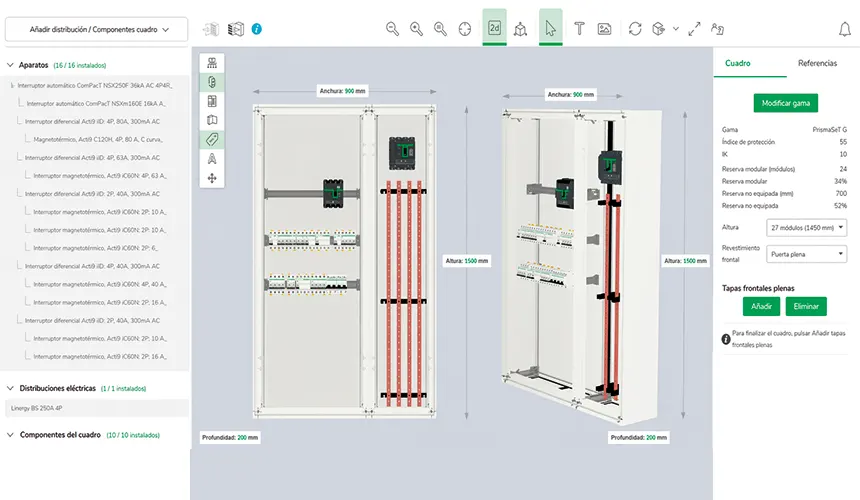Toggle the 2d view mode

point(494,28)
